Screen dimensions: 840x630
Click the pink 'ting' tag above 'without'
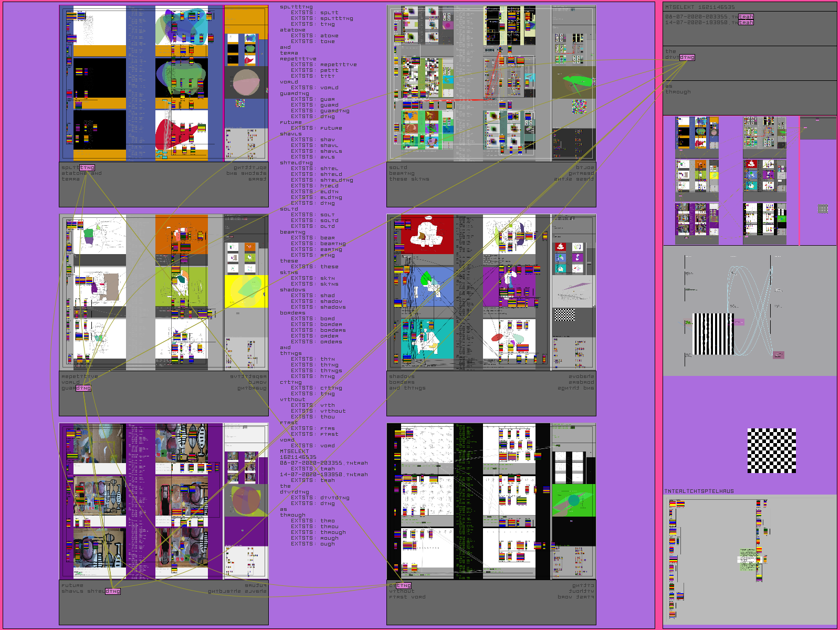[404, 585]
